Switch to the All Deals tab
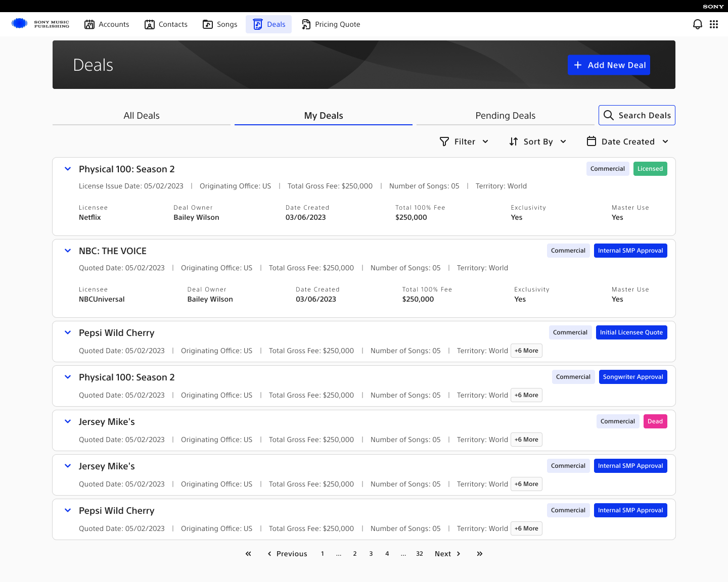The width and height of the screenshot is (728, 582). coord(142,116)
